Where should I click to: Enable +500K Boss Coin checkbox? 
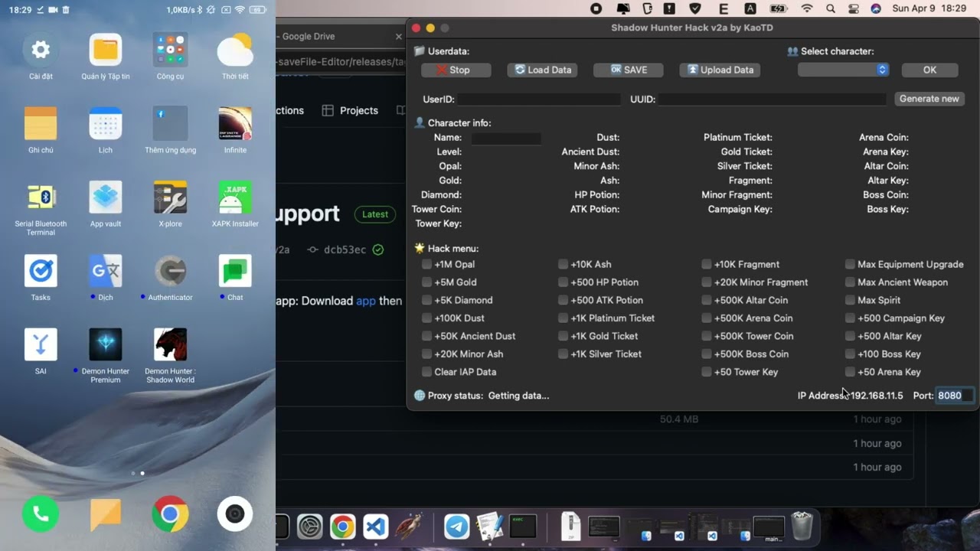(706, 354)
